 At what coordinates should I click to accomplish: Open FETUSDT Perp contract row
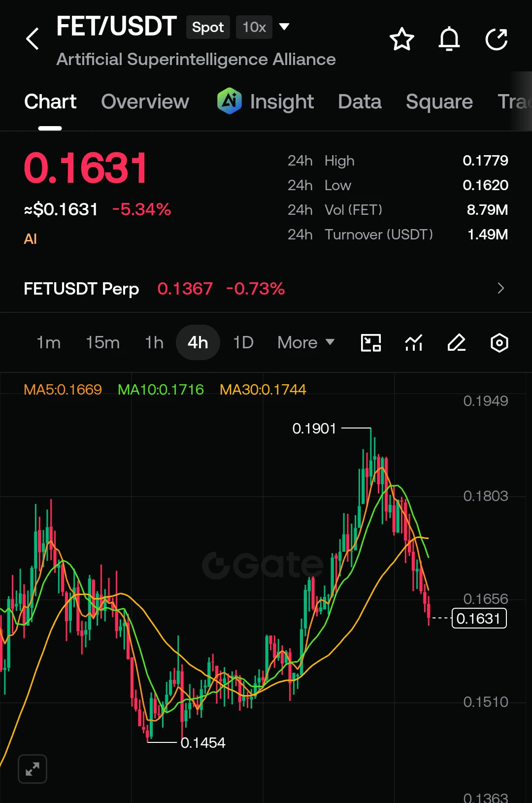point(266,288)
